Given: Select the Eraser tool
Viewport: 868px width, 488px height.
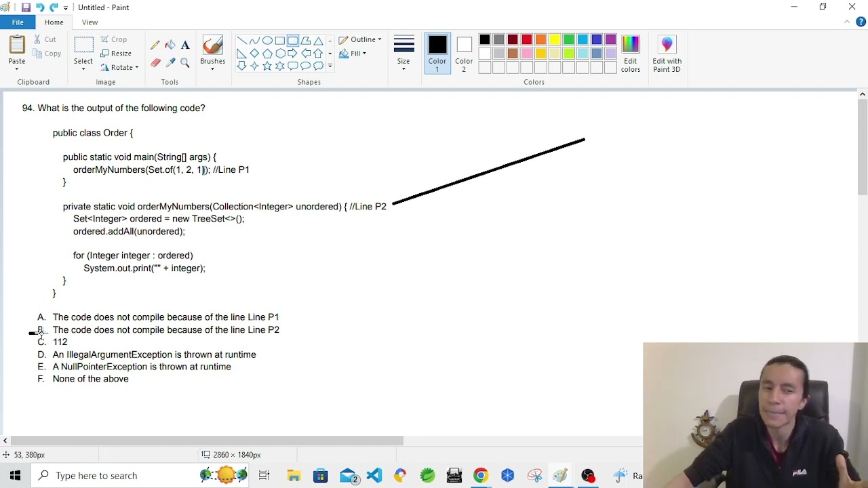Looking at the screenshot, I should tap(155, 63).
